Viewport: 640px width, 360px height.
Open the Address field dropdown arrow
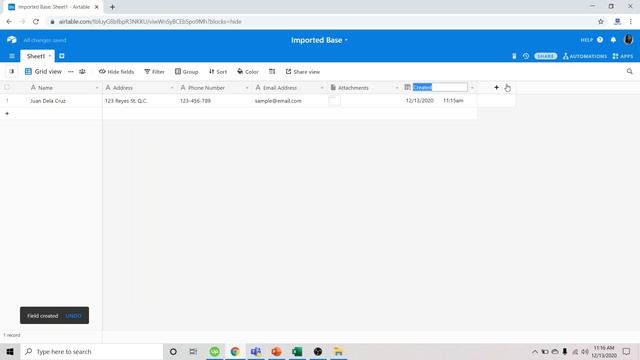coord(172,88)
